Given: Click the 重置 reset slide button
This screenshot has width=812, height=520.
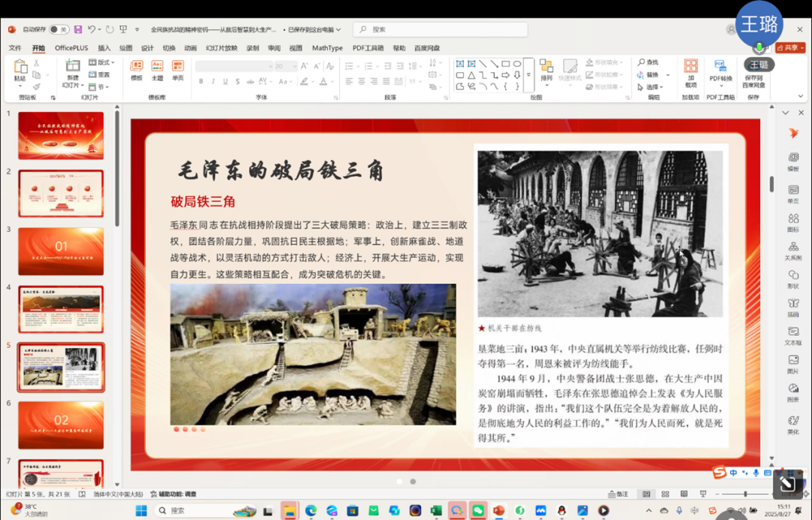Looking at the screenshot, I should (99, 74).
